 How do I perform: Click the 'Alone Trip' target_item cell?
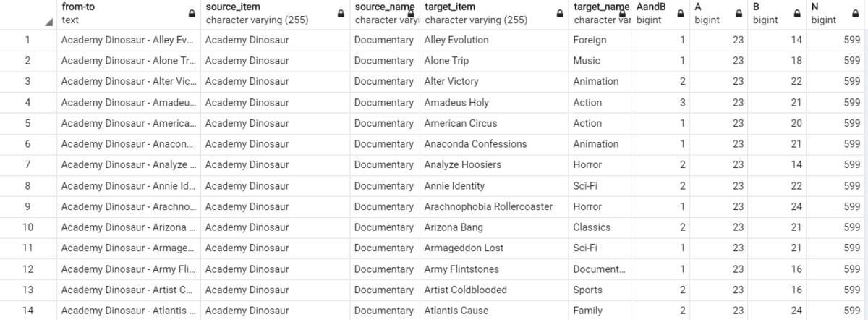click(x=494, y=61)
